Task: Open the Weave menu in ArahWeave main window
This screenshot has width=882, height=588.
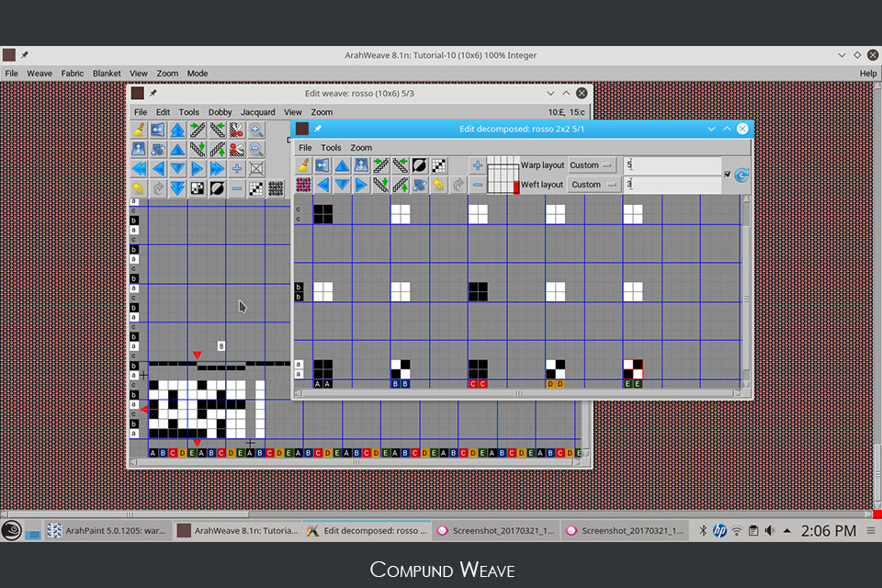Action: coord(40,73)
